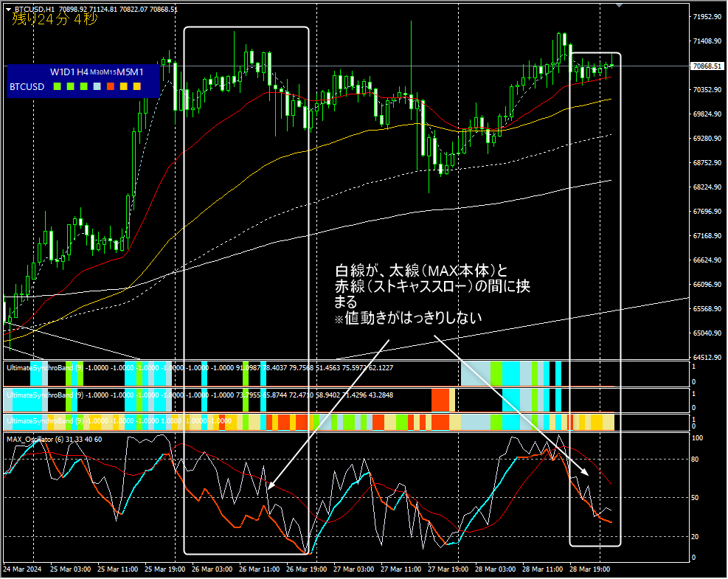Select the D1 timeframe label
The image size is (728, 579).
click(69, 72)
